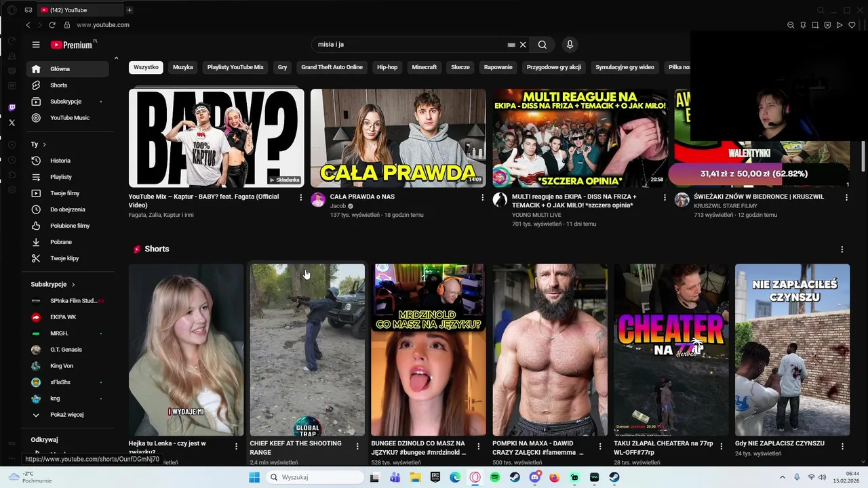Viewport: 868px width, 488px height.
Task: Click the heart bookmark icon in address bar
Action: tap(852, 25)
